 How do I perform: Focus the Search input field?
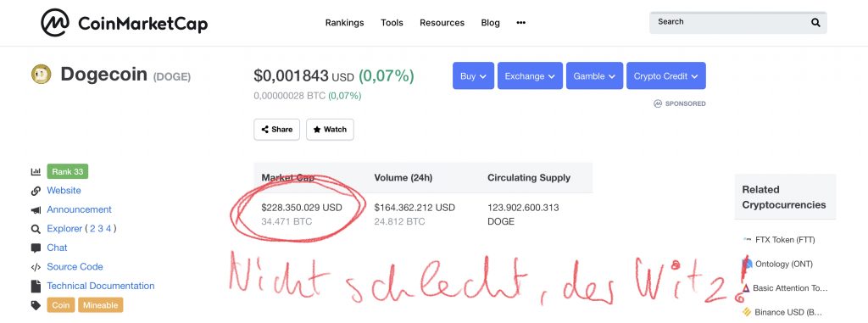(731, 23)
